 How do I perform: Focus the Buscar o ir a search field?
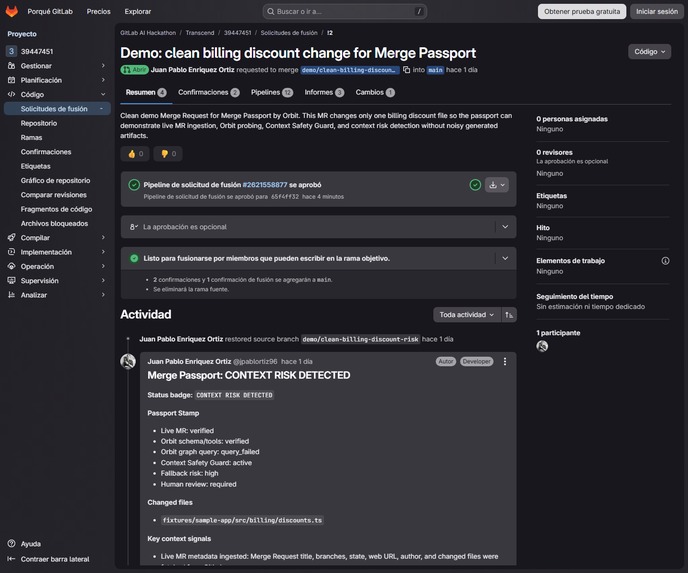(x=345, y=11)
